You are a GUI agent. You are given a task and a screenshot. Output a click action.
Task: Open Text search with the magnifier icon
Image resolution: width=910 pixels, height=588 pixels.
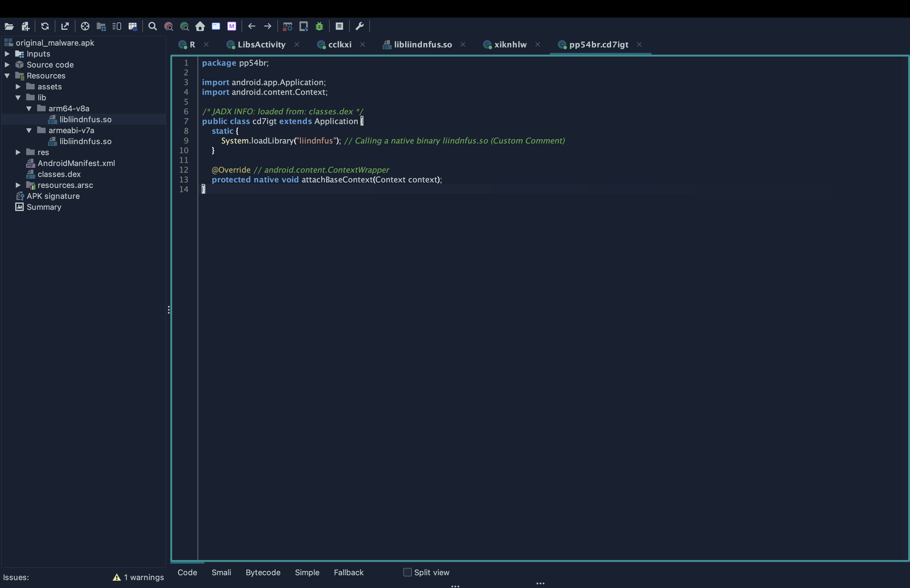coord(153,26)
